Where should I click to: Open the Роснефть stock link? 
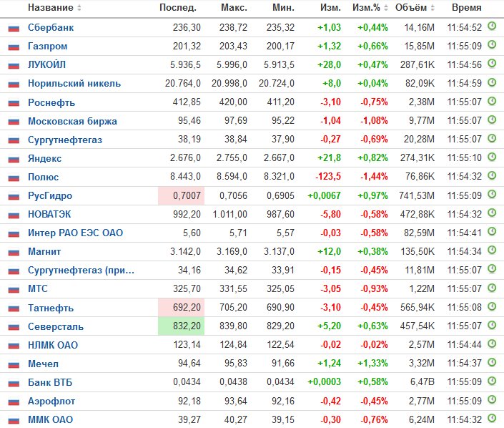tap(51, 102)
